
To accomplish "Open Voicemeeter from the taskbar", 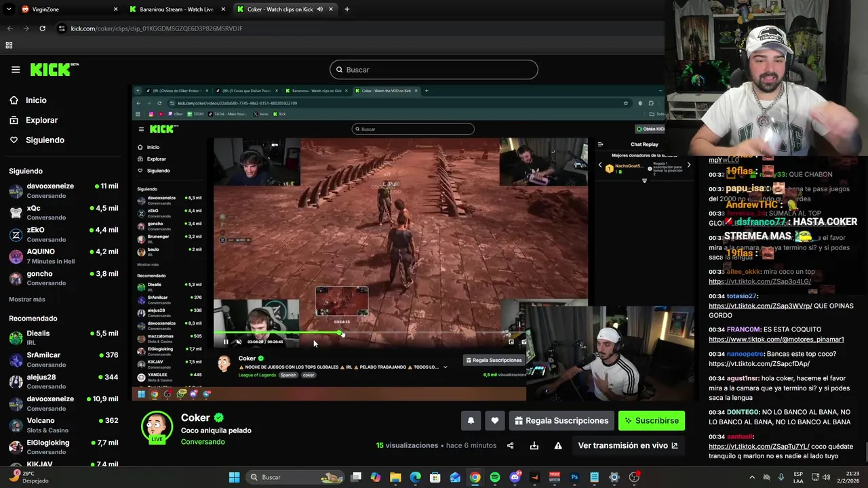I will (555, 477).
